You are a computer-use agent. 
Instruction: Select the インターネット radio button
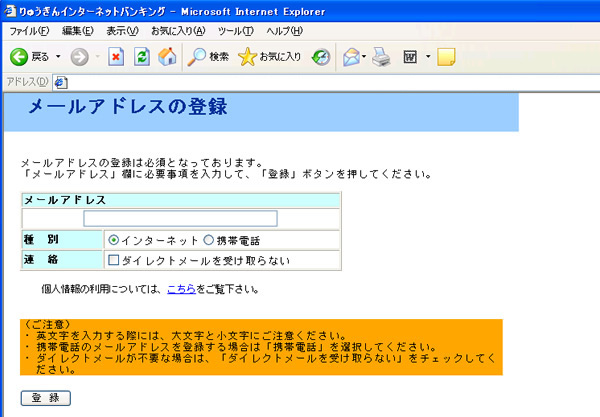[x=113, y=240]
